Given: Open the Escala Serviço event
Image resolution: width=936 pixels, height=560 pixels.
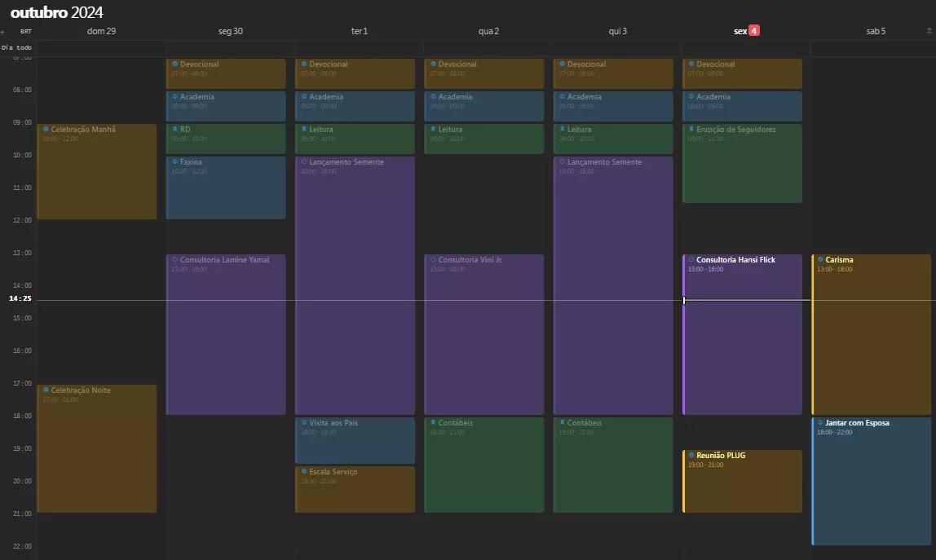Looking at the screenshot, I should point(355,489).
